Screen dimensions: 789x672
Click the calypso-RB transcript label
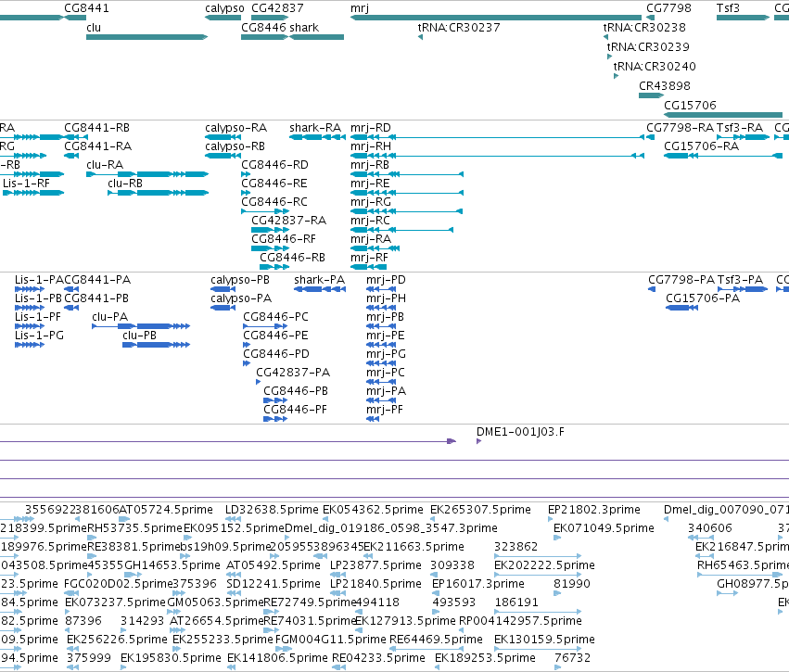pyautogui.click(x=235, y=146)
